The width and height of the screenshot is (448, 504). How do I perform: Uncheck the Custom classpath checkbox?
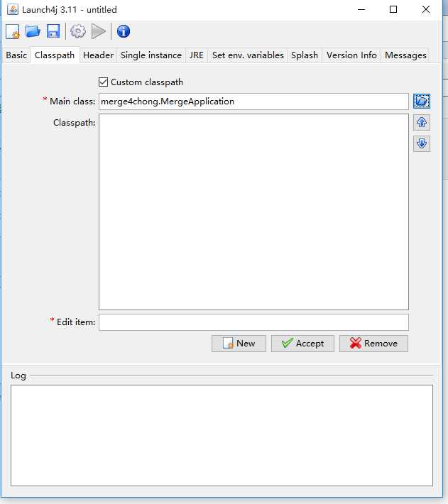coord(103,82)
